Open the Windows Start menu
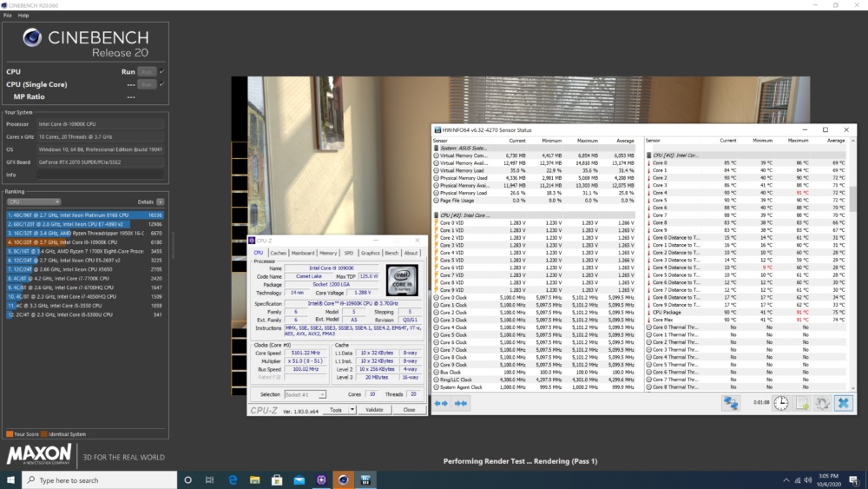This screenshot has height=489, width=868. 10,480
